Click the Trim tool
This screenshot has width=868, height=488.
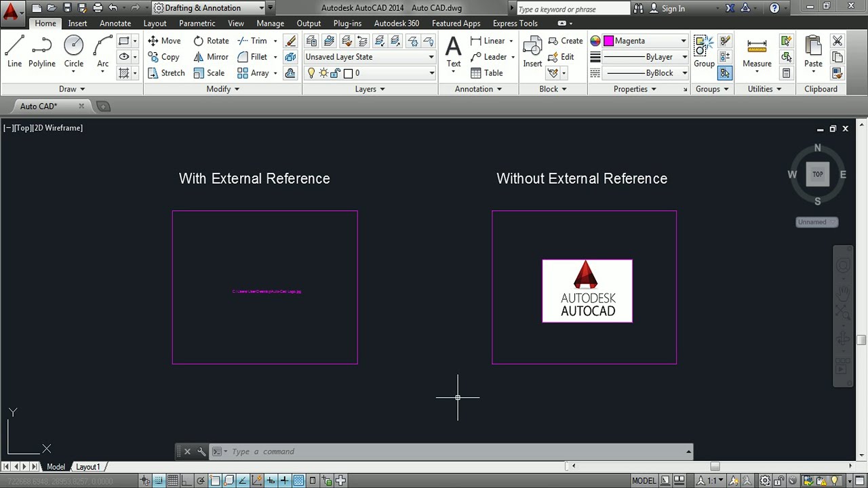[252, 41]
